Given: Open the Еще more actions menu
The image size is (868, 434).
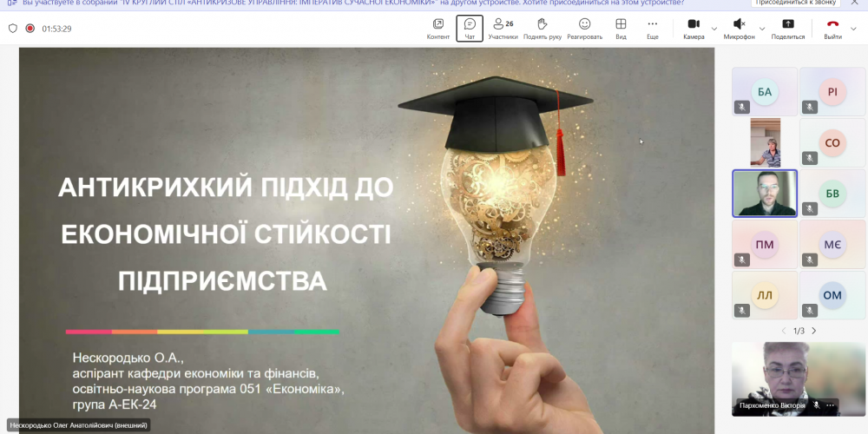Looking at the screenshot, I should coord(653,29).
